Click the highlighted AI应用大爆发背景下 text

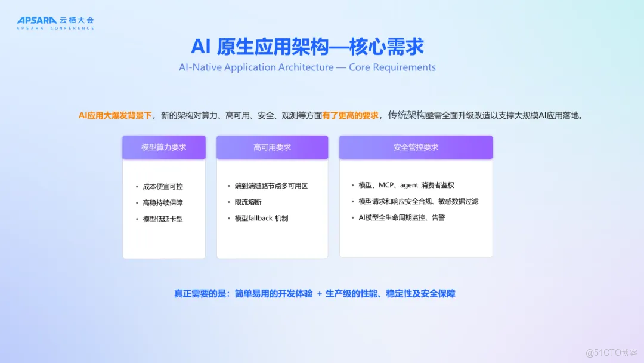point(109,115)
